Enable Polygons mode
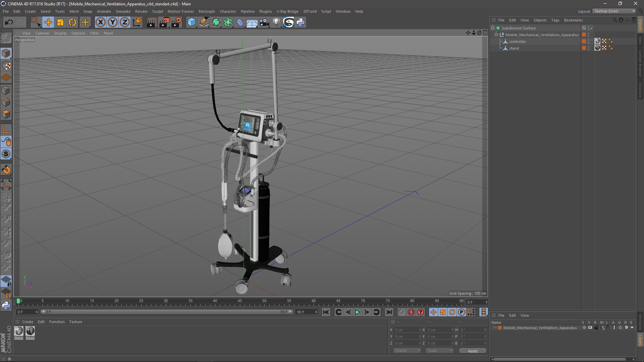The height and width of the screenshot is (362, 644). tap(6, 114)
